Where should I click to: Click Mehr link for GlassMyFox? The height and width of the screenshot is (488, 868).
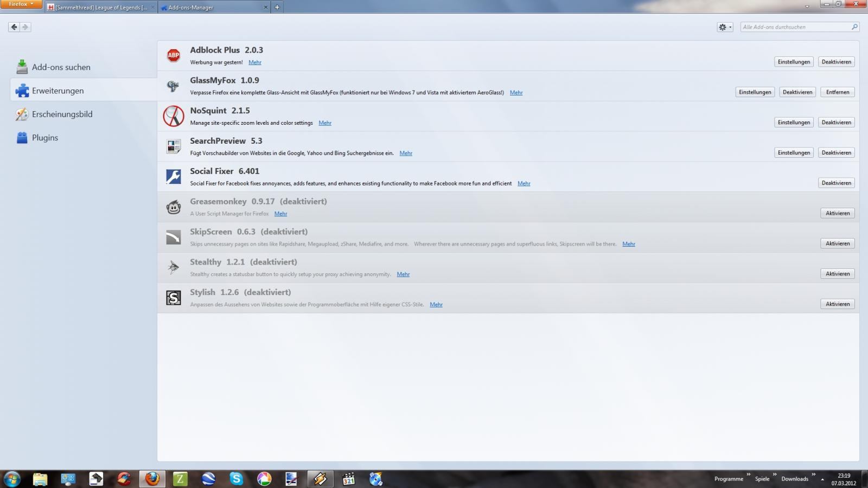click(516, 93)
